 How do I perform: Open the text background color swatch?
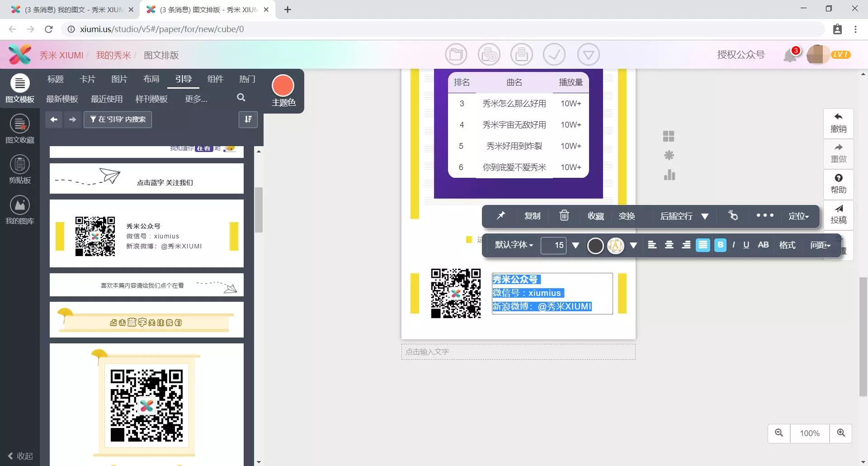[615, 245]
